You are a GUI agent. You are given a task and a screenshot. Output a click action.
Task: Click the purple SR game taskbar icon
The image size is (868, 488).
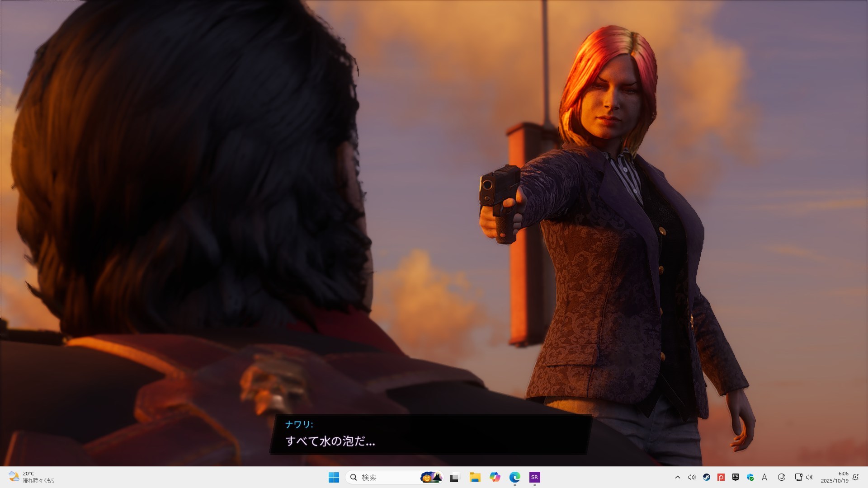click(x=534, y=477)
